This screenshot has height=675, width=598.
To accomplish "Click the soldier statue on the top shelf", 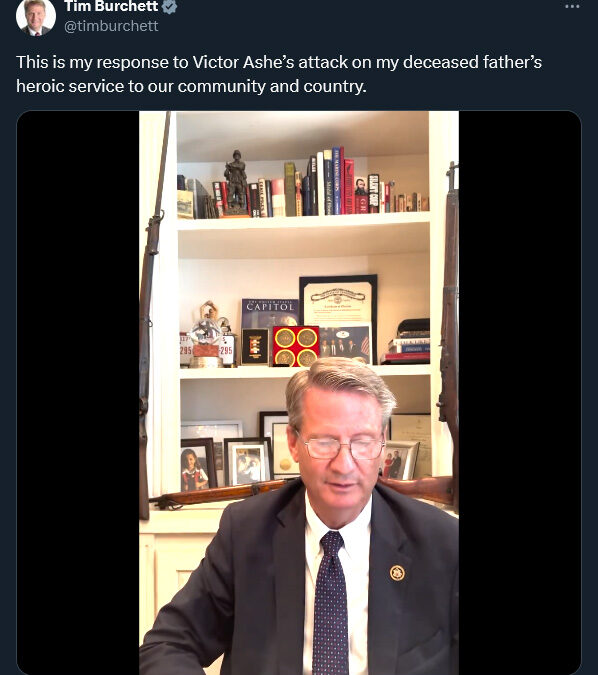I will 236,183.
